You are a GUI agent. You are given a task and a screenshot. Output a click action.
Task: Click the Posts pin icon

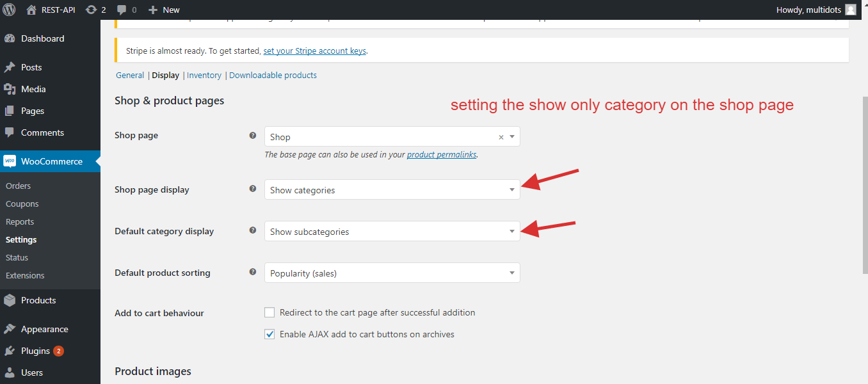click(x=10, y=67)
